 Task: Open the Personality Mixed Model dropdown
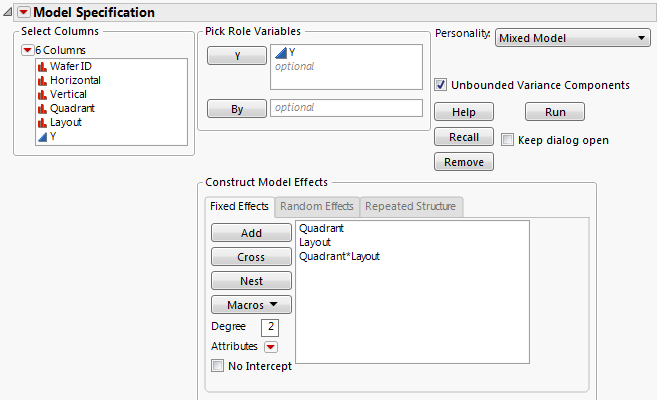[573, 38]
